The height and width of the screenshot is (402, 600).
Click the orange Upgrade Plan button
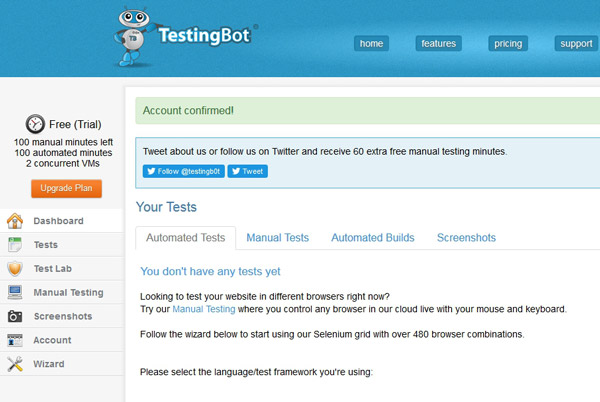pos(67,189)
